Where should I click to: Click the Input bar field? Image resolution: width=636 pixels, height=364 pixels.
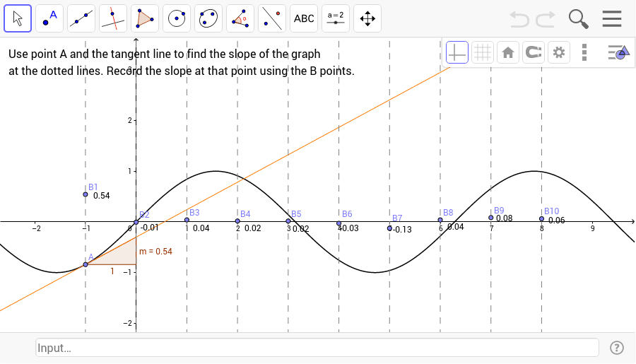317,348
